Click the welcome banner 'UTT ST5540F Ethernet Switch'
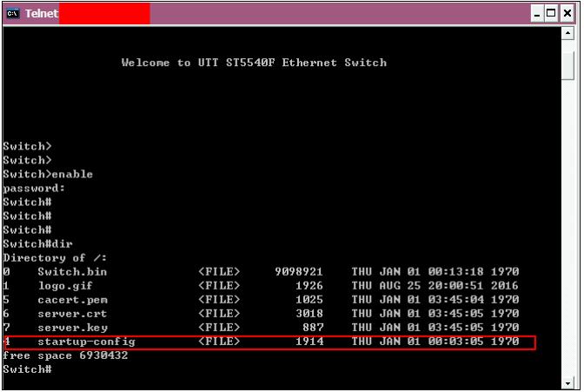Screen dimensions: 584x392 click(x=292, y=63)
